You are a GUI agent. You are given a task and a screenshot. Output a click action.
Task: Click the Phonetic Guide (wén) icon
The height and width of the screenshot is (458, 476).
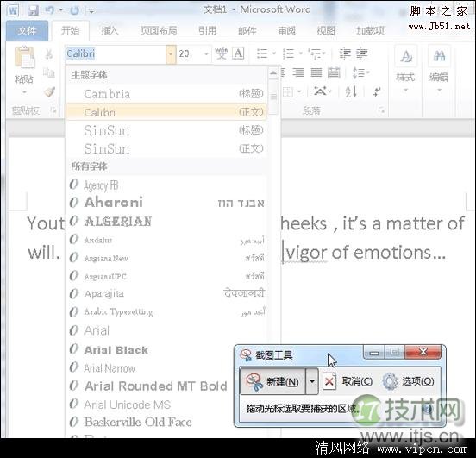point(221,53)
